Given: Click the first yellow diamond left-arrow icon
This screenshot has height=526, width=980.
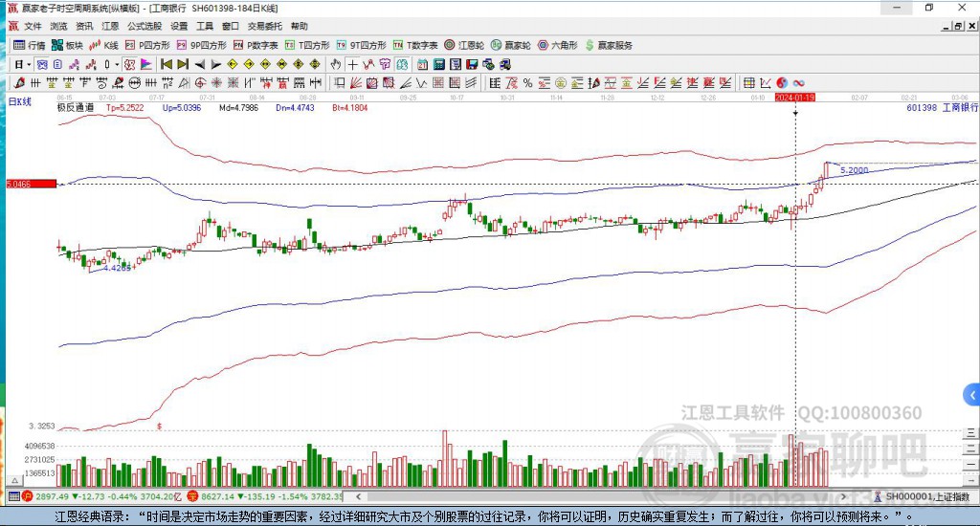Looking at the screenshot, I should tap(232, 64).
